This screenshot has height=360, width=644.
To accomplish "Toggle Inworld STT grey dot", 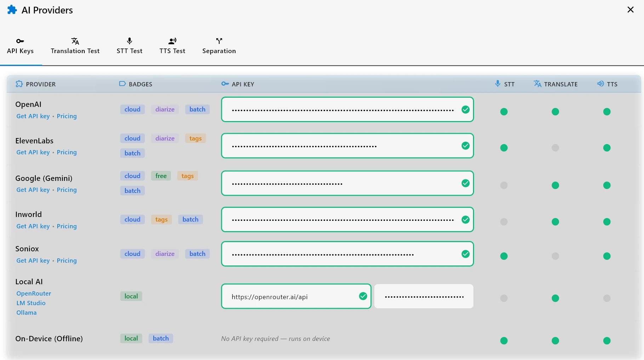I will (504, 222).
